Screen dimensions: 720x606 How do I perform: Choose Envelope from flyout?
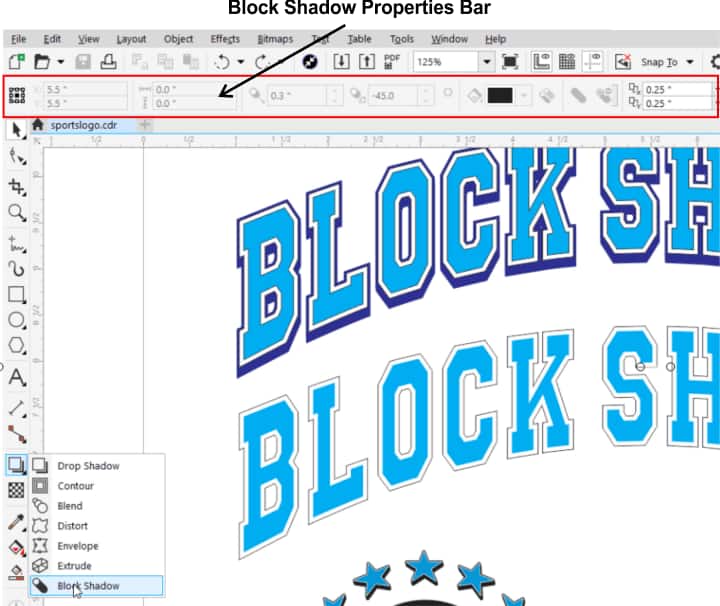coord(96,546)
